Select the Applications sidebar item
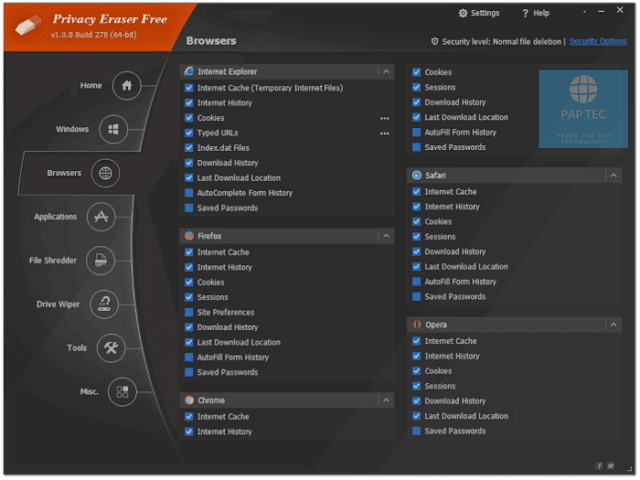Image resolution: width=640 pixels, height=480 pixels. coord(56,217)
